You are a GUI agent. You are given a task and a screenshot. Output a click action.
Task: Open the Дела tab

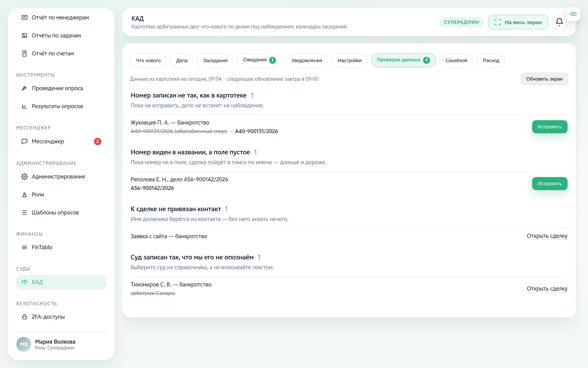coord(182,60)
